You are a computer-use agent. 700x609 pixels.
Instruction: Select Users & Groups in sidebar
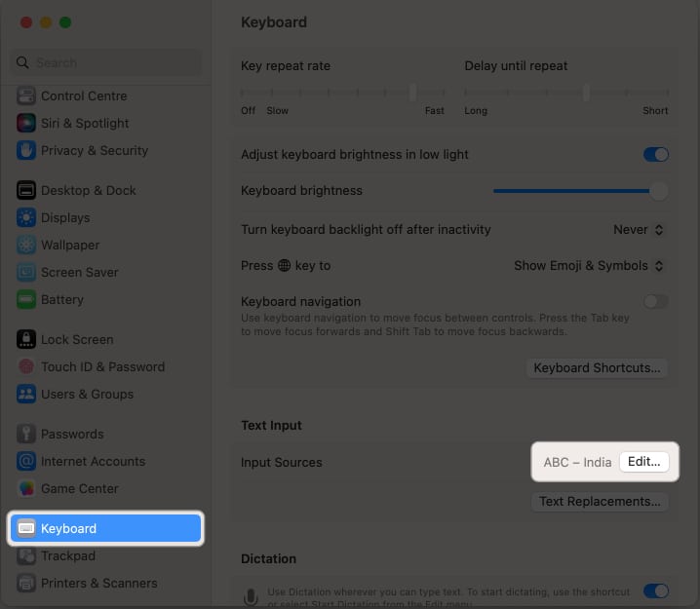[x=105, y=394]
